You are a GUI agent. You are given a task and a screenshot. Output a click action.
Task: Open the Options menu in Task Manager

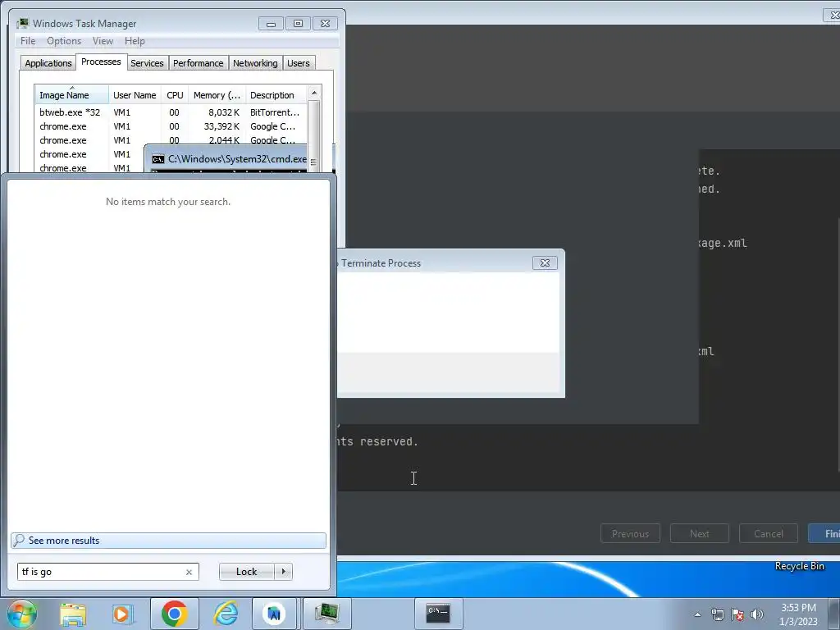(64, 41)
